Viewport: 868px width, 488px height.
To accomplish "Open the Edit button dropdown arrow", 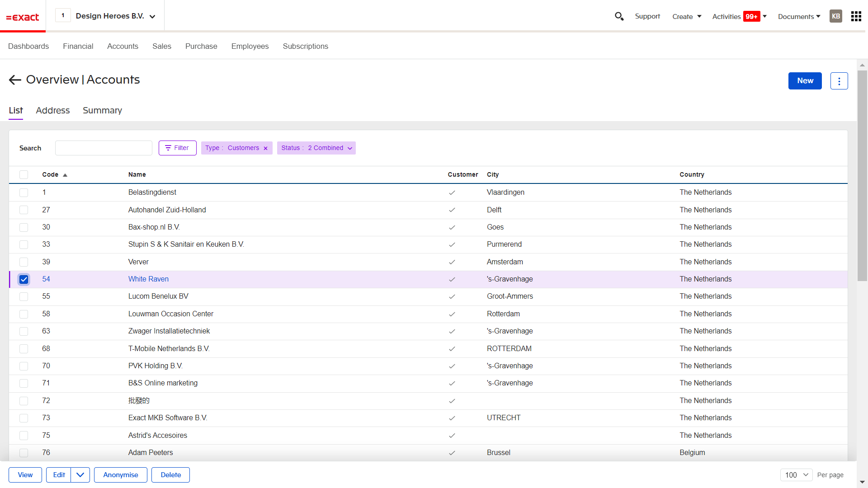I will (x=80, y=475).
